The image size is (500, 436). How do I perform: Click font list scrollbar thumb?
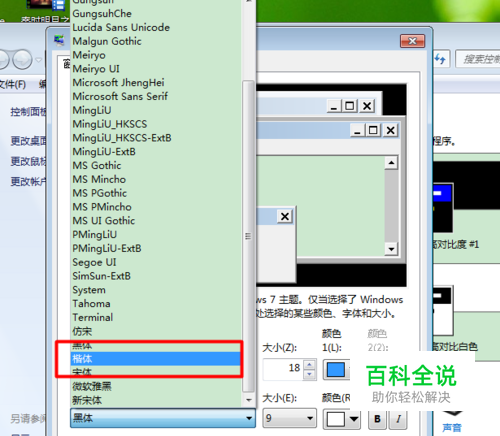tap(248, 236)
